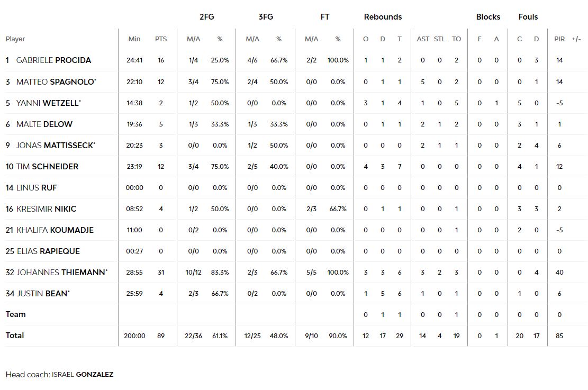View Tim Schneider's profile

tap(47, 167)
